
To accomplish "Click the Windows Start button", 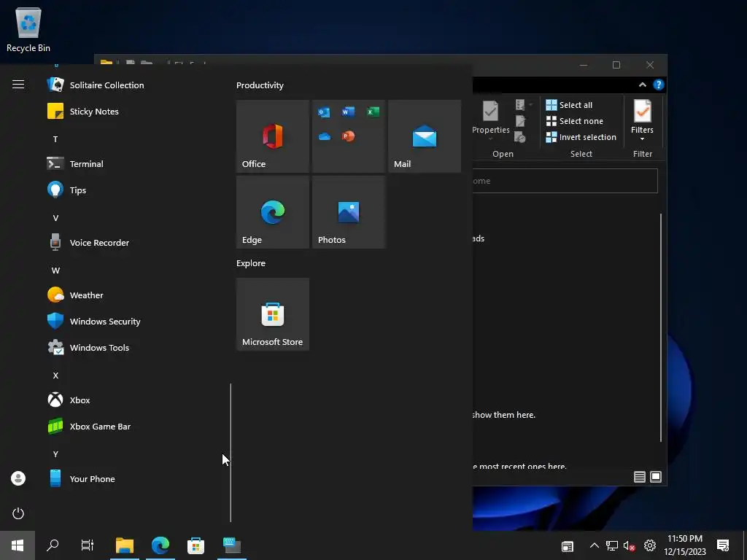I will point(18,545).
